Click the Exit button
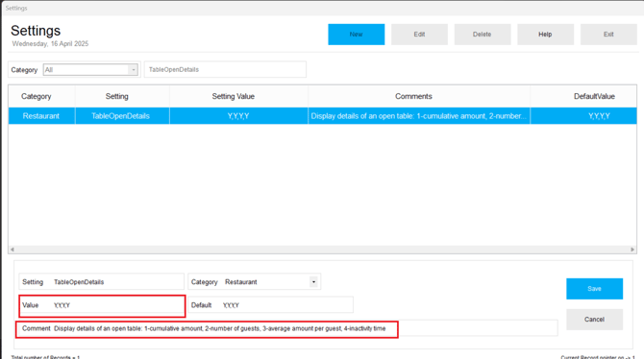Viewport: 644px width, 359px height. 608,35
